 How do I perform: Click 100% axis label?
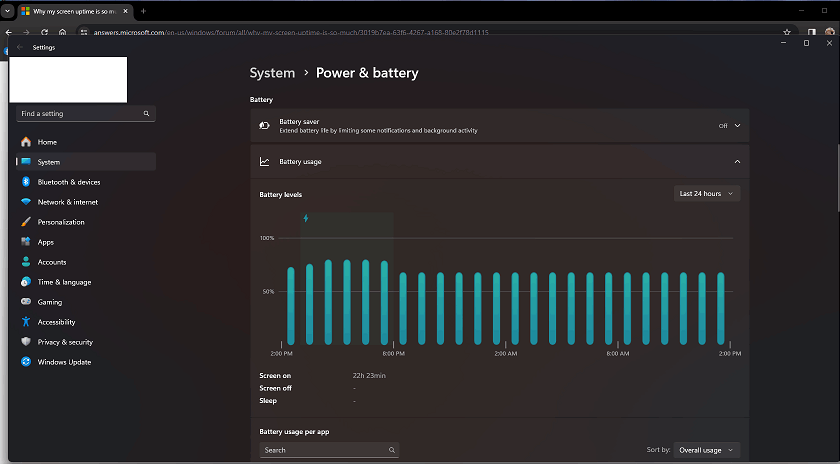[x=267, y=238]
